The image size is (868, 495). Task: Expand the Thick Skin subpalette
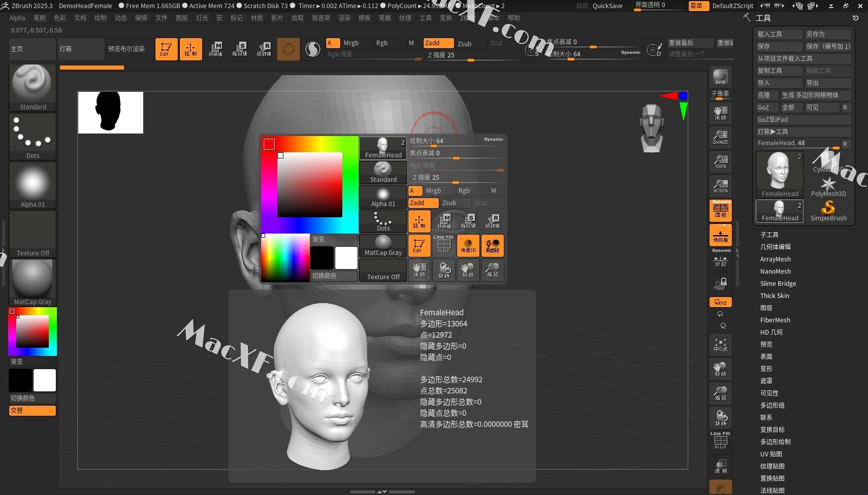coord(775,295)
